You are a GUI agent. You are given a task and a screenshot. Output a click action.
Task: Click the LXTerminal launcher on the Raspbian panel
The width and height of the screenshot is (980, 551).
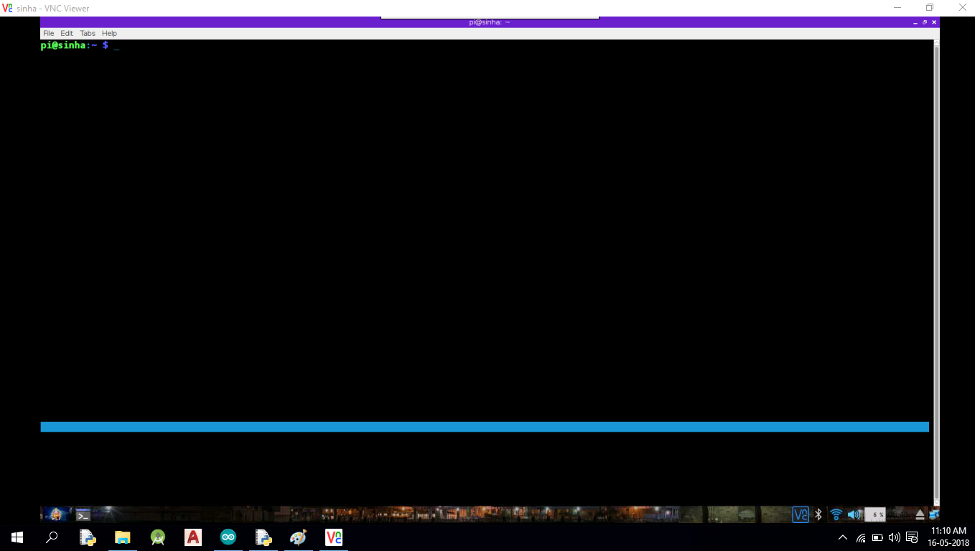coord(82,514)
